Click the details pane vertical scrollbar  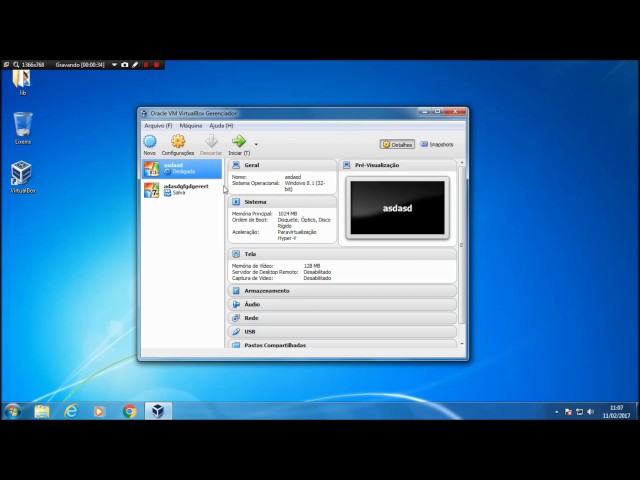click(x=462, y=245)
